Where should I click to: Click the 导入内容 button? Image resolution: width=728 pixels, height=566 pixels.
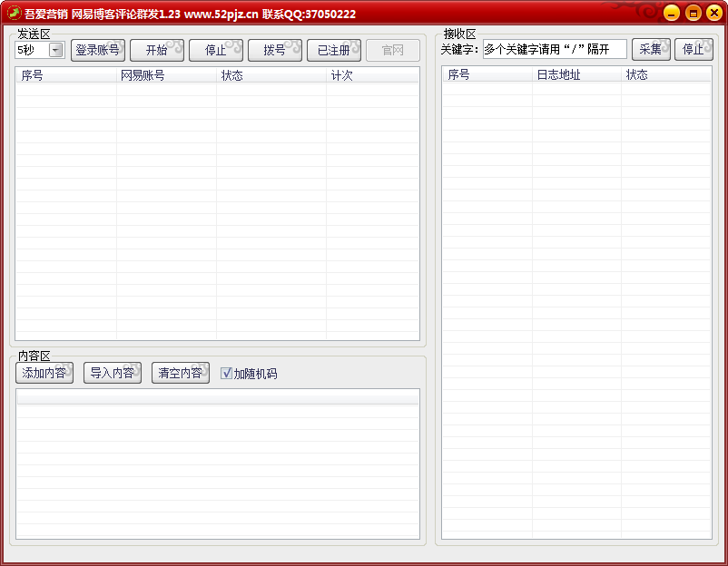pos(112,373)
